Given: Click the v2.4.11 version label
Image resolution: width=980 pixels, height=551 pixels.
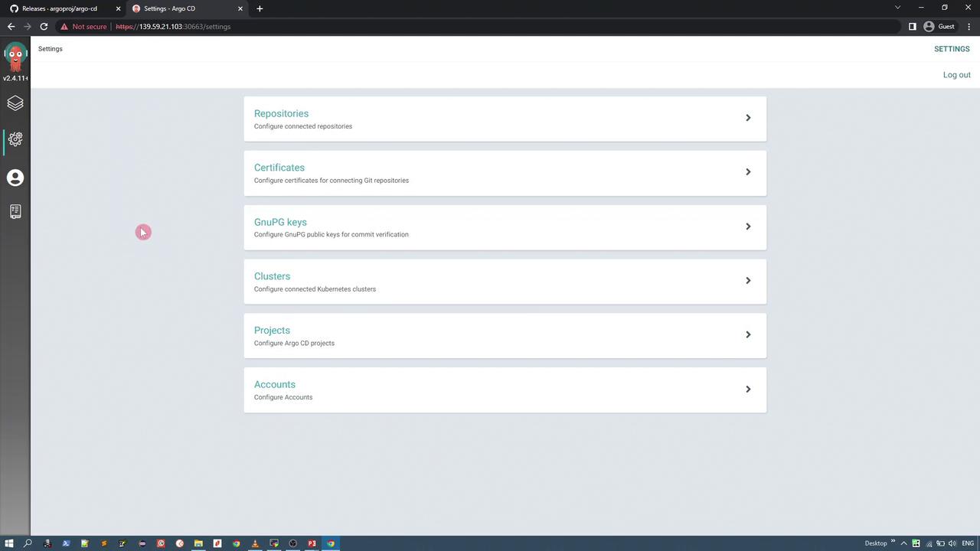Looking at the screenshot, I should click(x=15, y=78).
